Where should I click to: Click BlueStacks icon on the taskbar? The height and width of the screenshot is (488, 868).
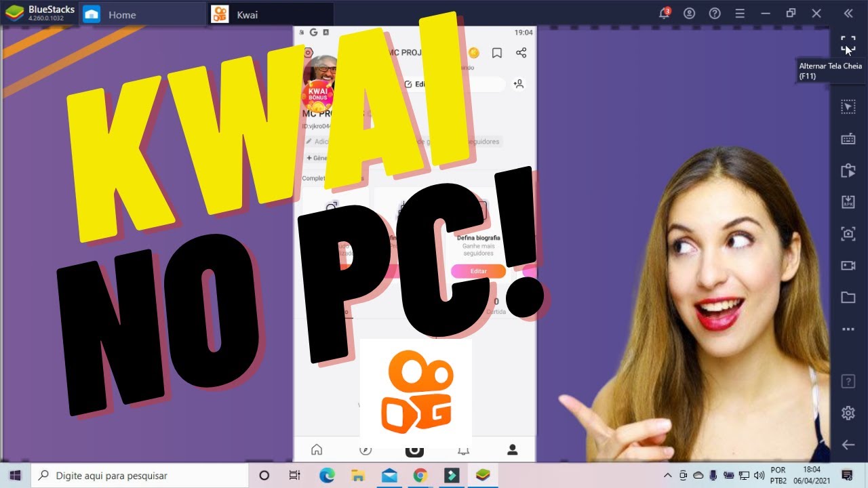pos(483,475)
